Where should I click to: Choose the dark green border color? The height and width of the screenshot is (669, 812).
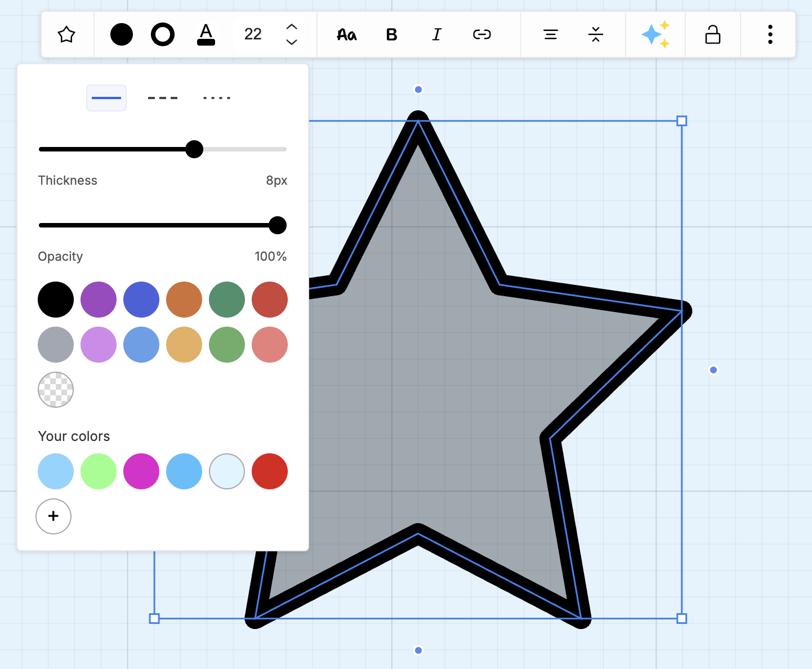pyautogui.click(x=227, y=300)
